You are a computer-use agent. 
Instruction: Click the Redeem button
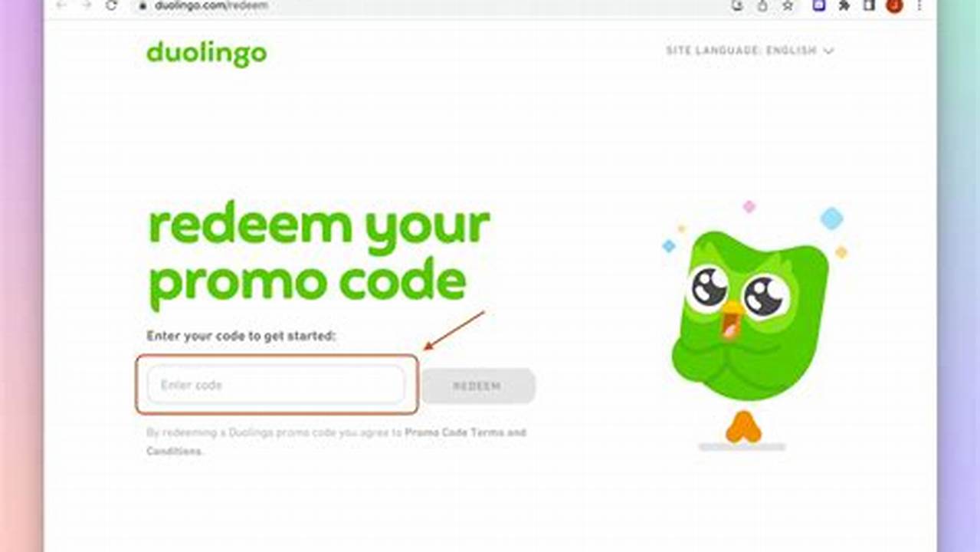(x=477, y=386)
